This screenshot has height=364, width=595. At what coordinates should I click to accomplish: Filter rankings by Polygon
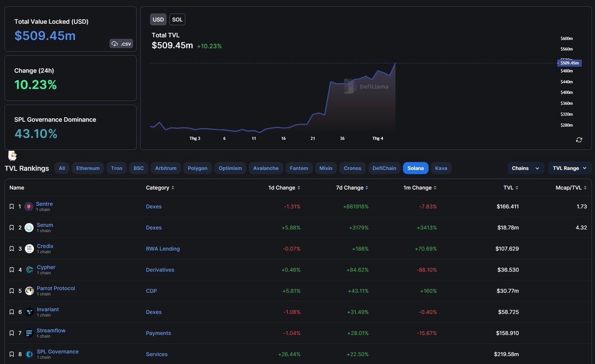[198, 168]
